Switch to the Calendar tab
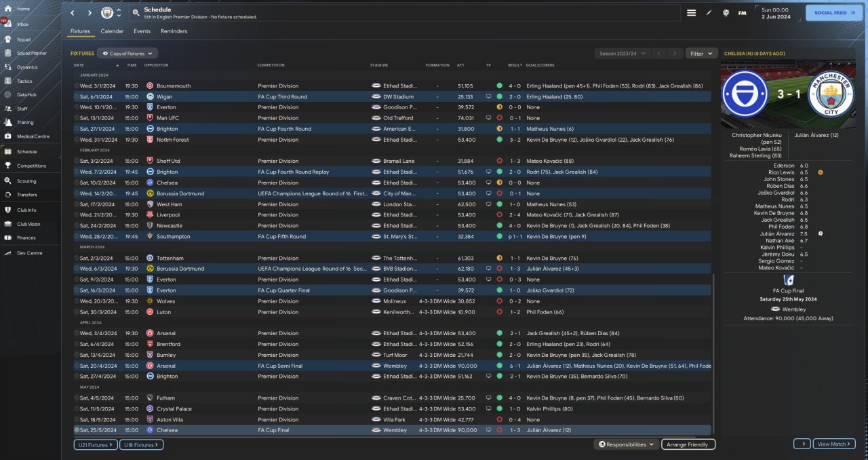Image resolution: width=868 pixels, height=460 pixels. click(112, 31)
